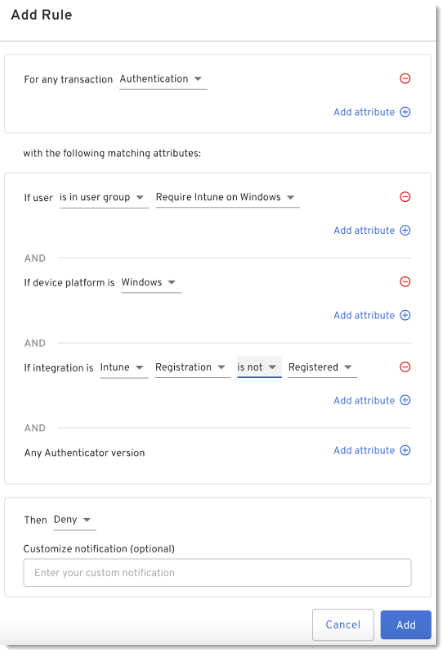446x655 pixels.
Task: Remove the user group condition
Action: 405,197
